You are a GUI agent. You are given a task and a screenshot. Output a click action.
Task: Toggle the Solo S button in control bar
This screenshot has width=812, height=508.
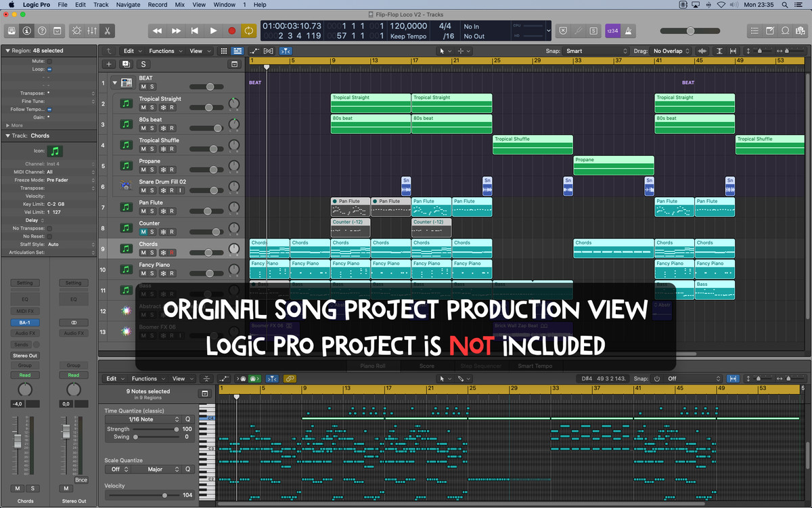[x=593, y=30]
